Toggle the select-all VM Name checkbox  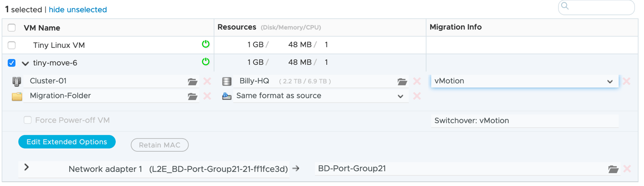(12, 27)
